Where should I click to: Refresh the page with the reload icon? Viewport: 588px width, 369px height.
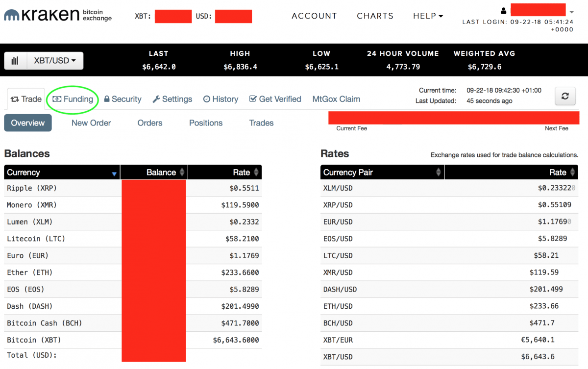(565, 96)
